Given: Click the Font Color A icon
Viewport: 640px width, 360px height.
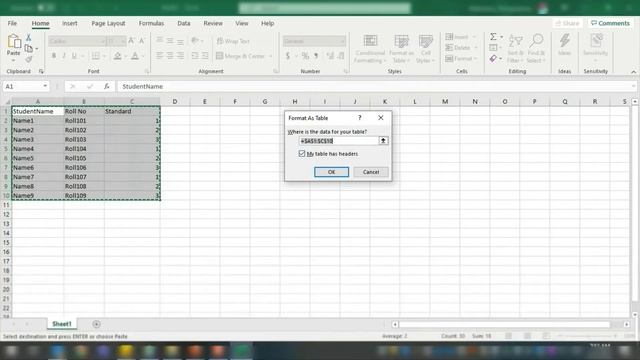Looking at the screenshot, I should (x=135, y=56).
